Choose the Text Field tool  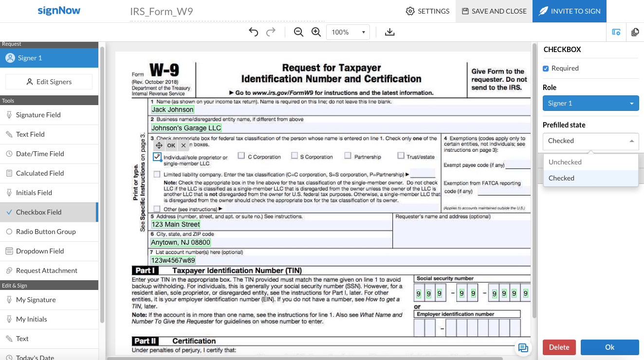pyautogui.click(x=49, y=134)
